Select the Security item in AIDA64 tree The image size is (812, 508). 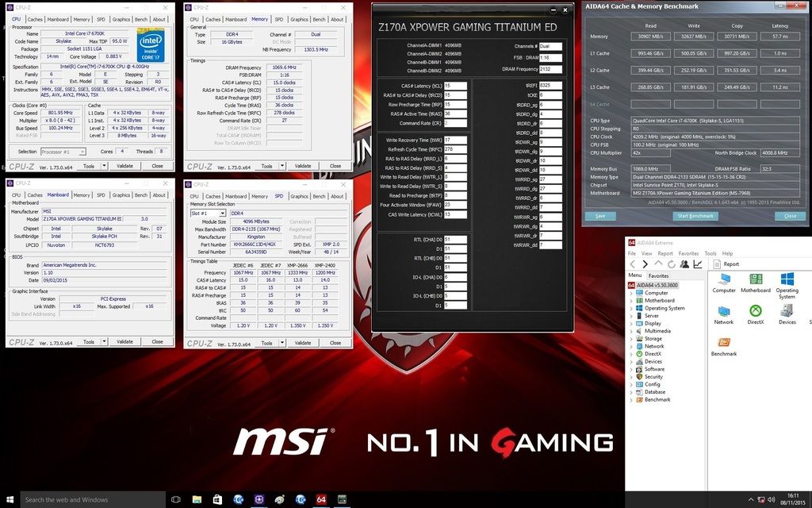click(653, 377)
